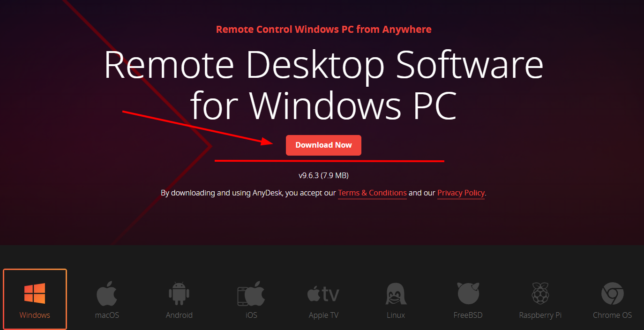Switch to the Chrome OS tab label

coord(612,315)
